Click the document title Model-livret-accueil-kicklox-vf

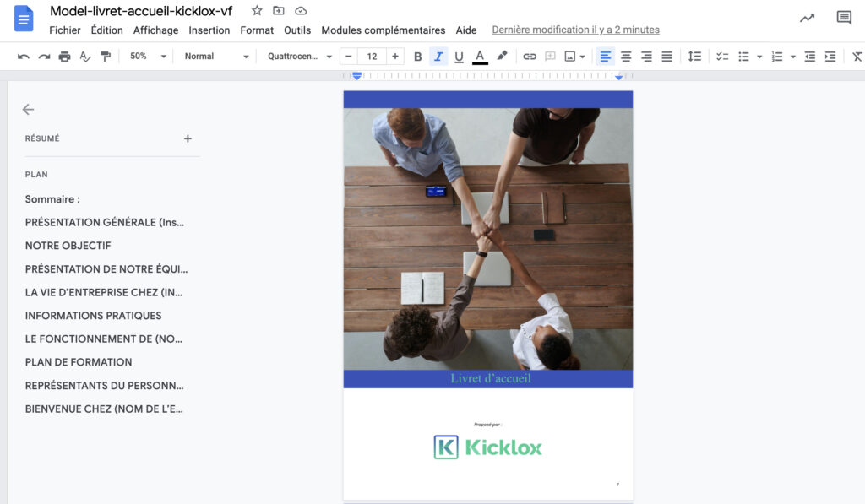(141, 10)
